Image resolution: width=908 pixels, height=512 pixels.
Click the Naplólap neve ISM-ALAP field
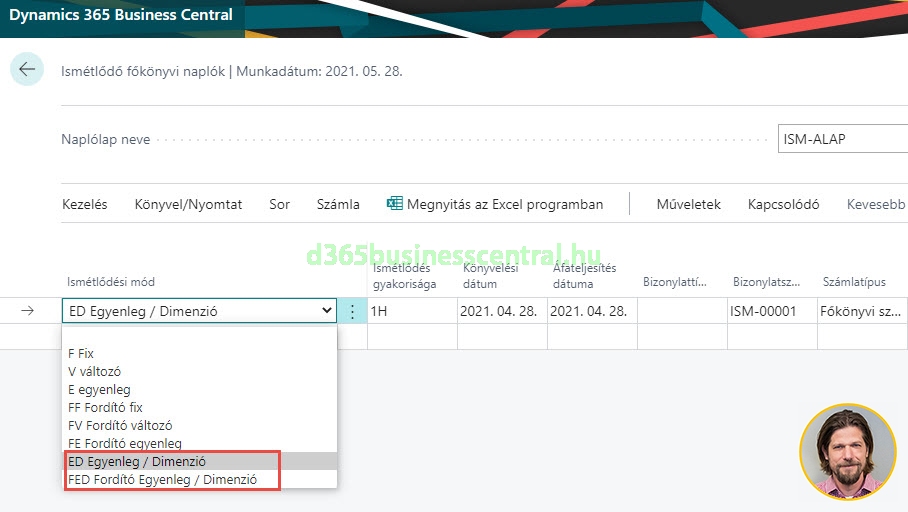point(843,139)
